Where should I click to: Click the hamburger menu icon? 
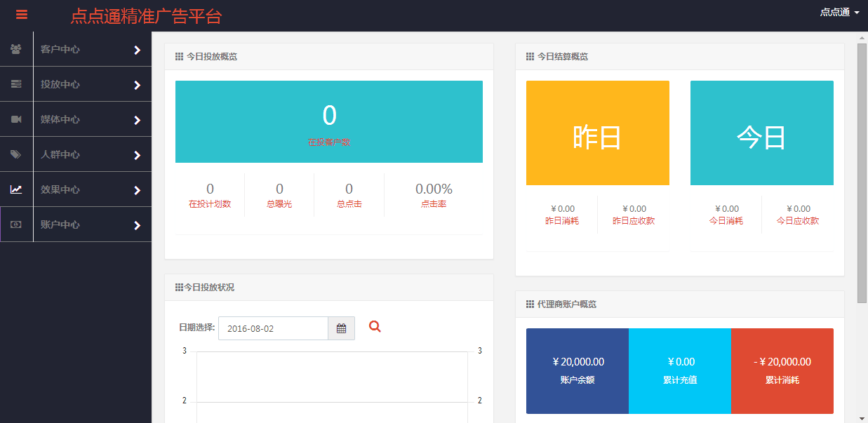[x=22, y=14]
